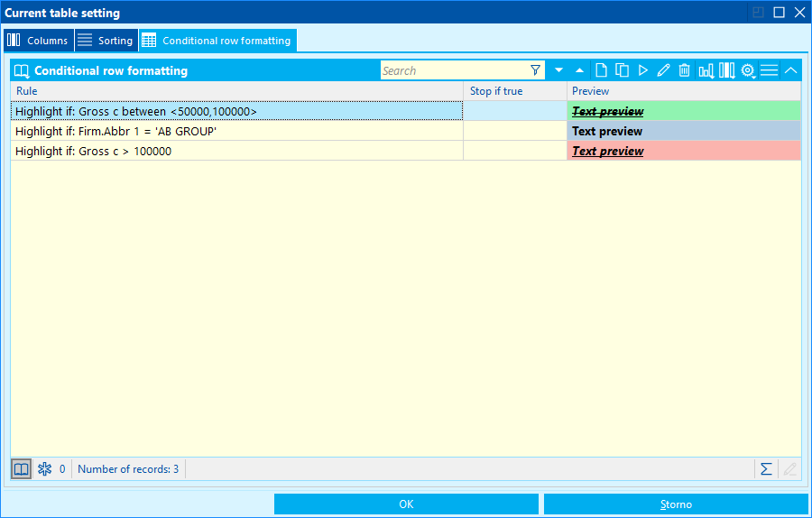Switch to the Columns tab
The height and width of the screenshot is (518, 812).
tap(39, 41)
